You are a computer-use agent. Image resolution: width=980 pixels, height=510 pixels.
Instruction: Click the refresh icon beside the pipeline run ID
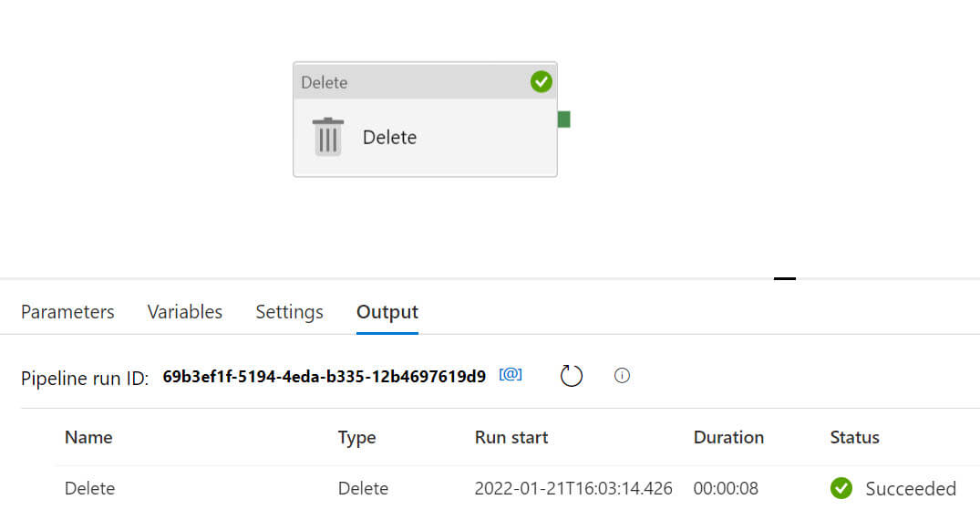(571, 376)
